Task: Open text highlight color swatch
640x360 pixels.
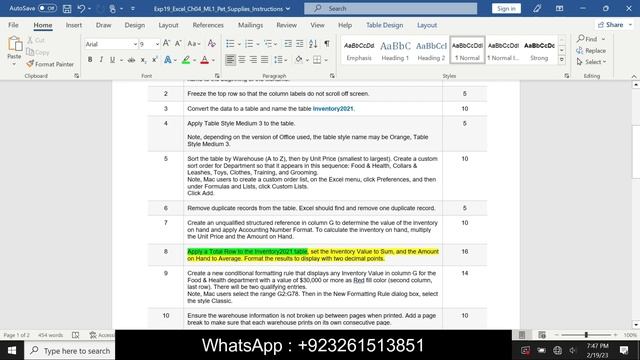Action: point(186,60)
